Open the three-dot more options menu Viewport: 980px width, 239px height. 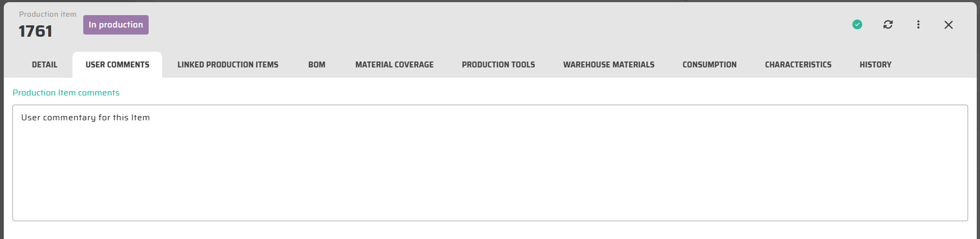[918, 24]
